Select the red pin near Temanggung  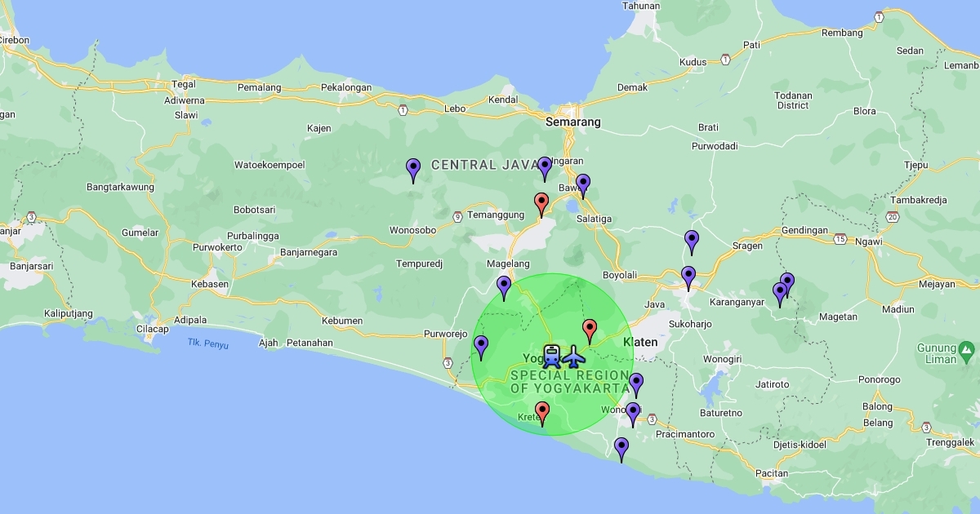pos(541,204)
